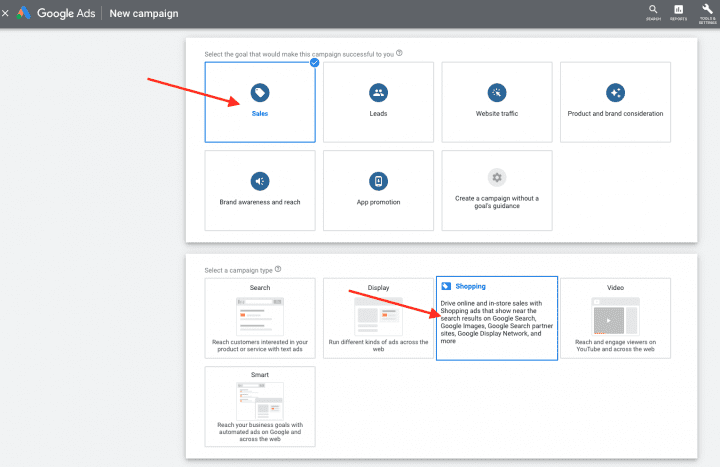The width and height of the screenshot is (720, 467).
Task: Click Create a campaign without a goal's guidance
Action: pyautogui.click(x=497, y=202)
